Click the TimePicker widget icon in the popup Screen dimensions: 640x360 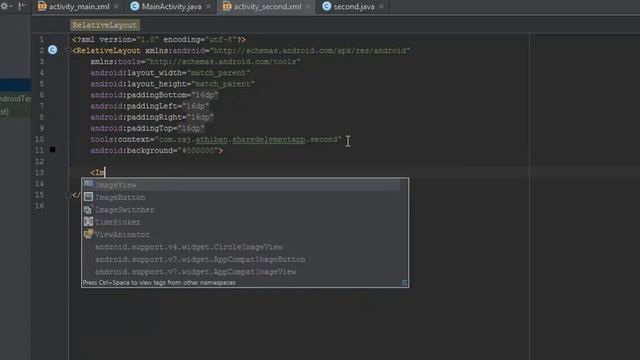88,222
